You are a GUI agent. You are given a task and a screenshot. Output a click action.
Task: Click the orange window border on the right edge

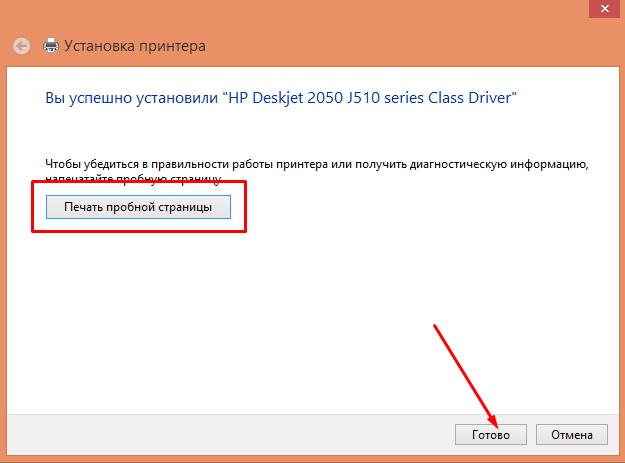point(620,250)
